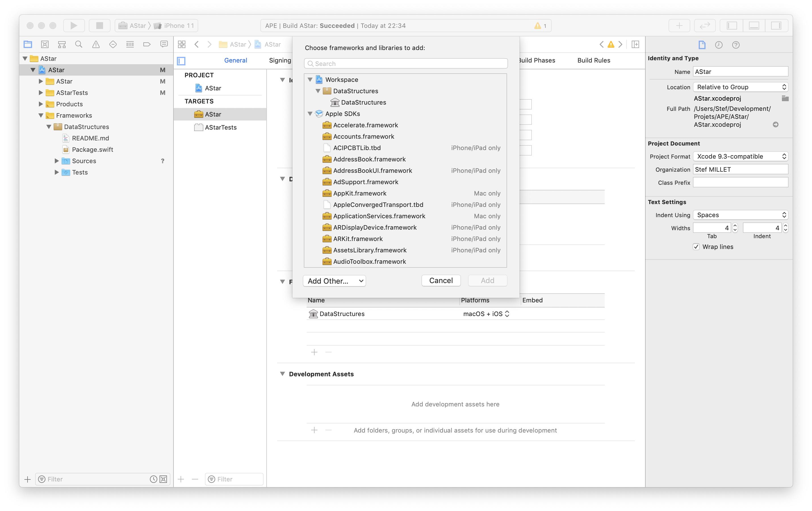Select the General tab
The height and width of the screenshot is (511, 812).
coord(235,61)
